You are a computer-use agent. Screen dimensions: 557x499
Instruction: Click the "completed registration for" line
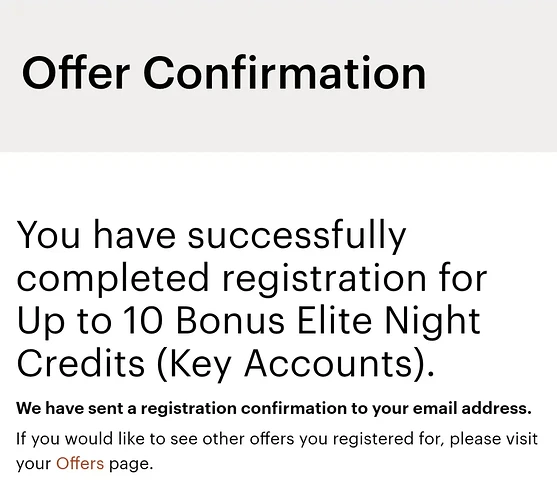(252, 279)
